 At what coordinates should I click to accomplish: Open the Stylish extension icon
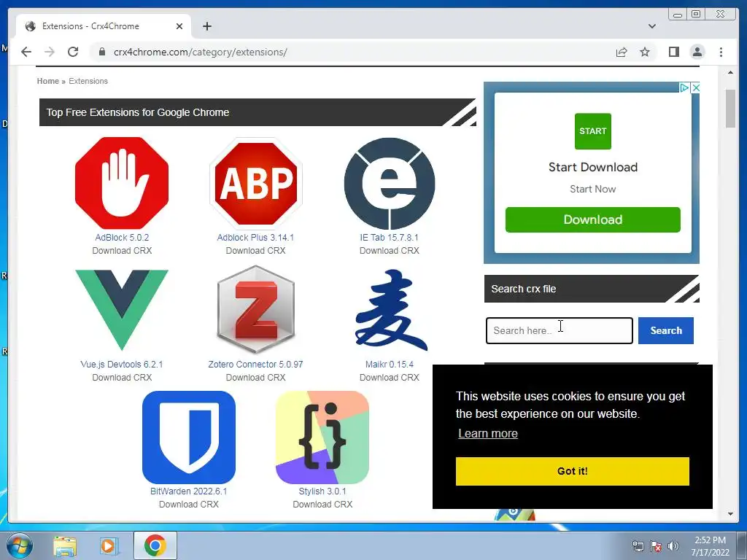point(322,437)
